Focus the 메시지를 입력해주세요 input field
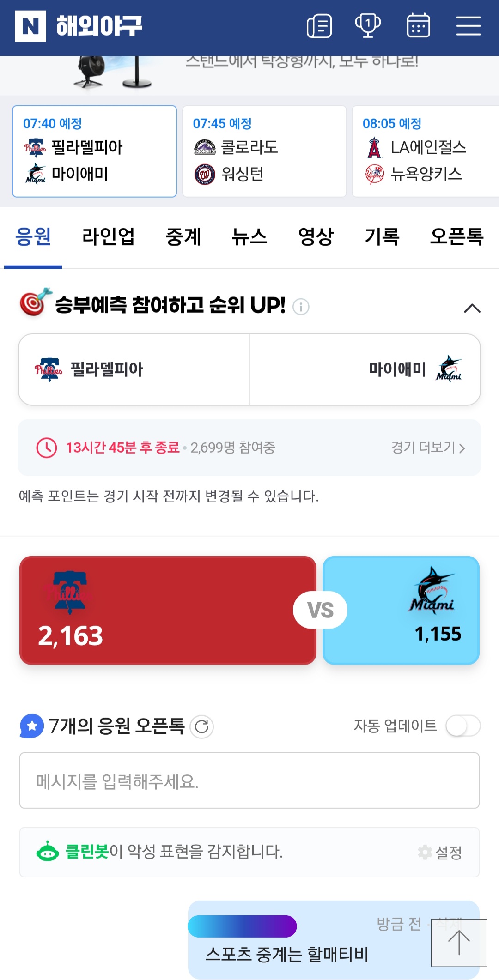Viewport: 499px width, 980px height. [249, 780]
